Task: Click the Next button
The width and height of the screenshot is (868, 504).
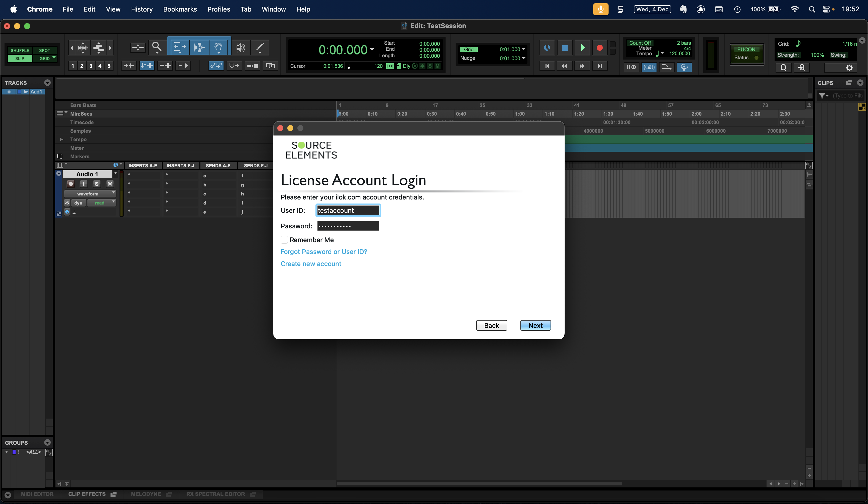Action: [x=535, y=326]
